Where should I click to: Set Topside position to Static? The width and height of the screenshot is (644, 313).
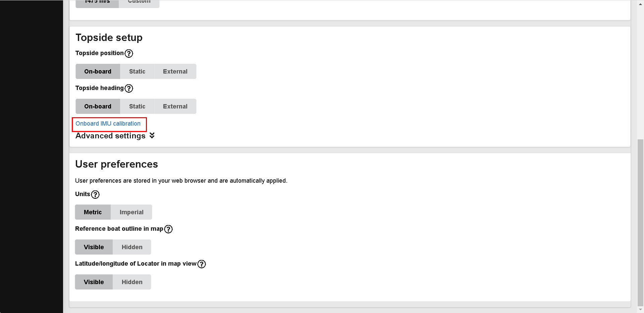(137, 72)
